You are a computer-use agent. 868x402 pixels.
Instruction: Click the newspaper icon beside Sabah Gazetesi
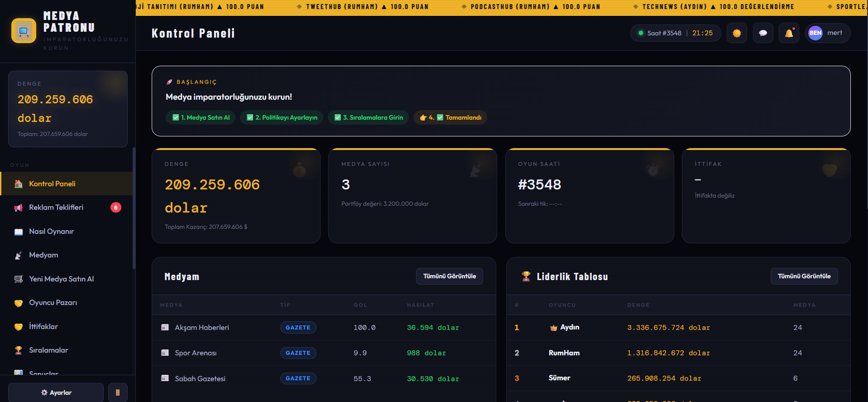[x=165, y=378]
